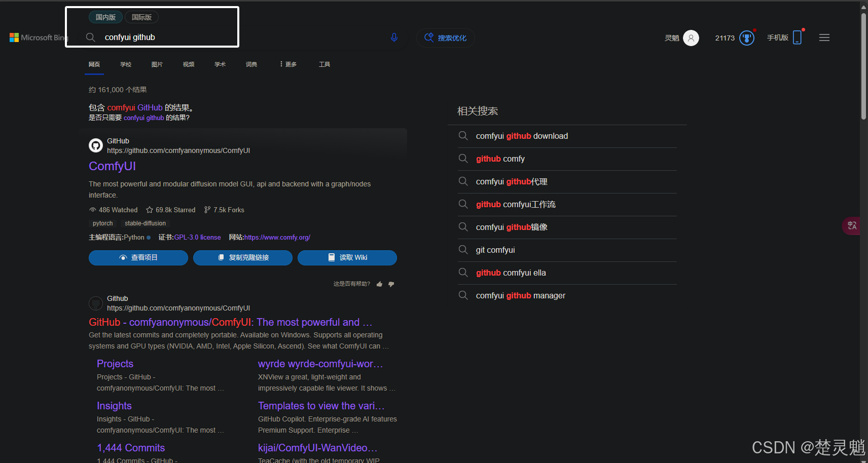
Task: Click related search github comfy
Action: coord(567,159)
